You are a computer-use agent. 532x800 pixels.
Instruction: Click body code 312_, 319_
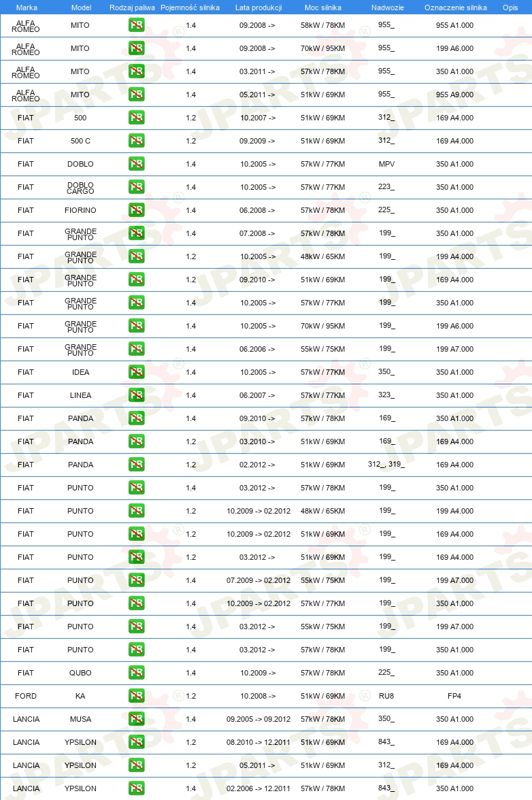point(386,464)
